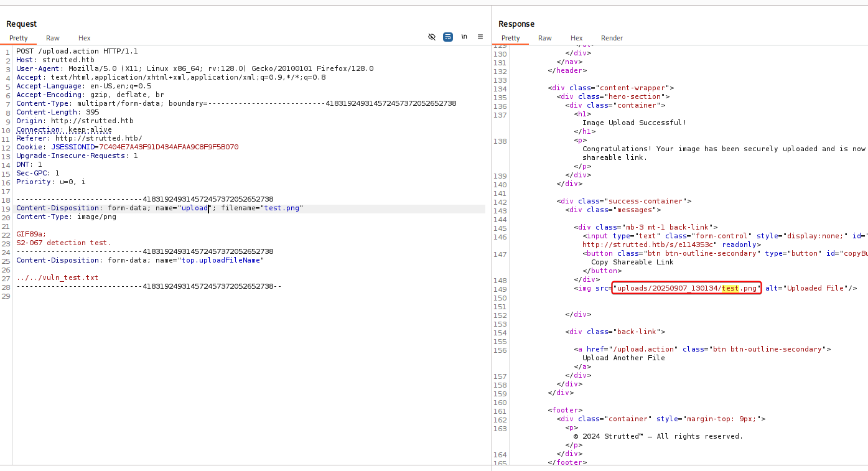Switch to Response Raw tab
The height and width of the screenshot is (471, 868).
pos(545,38)
